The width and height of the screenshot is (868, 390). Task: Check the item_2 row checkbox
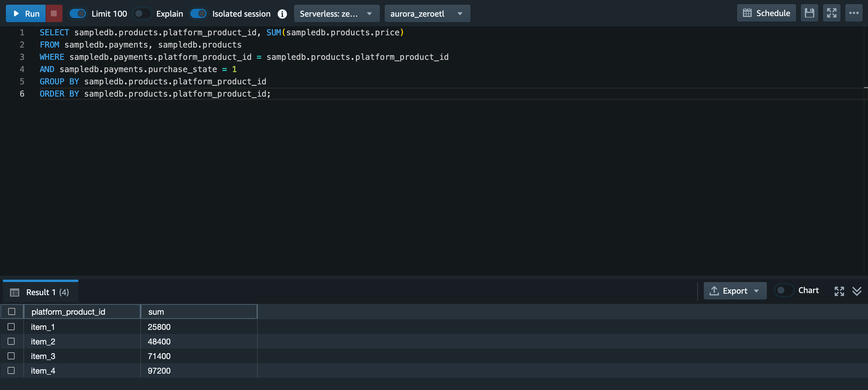click(x=11, y=341)
